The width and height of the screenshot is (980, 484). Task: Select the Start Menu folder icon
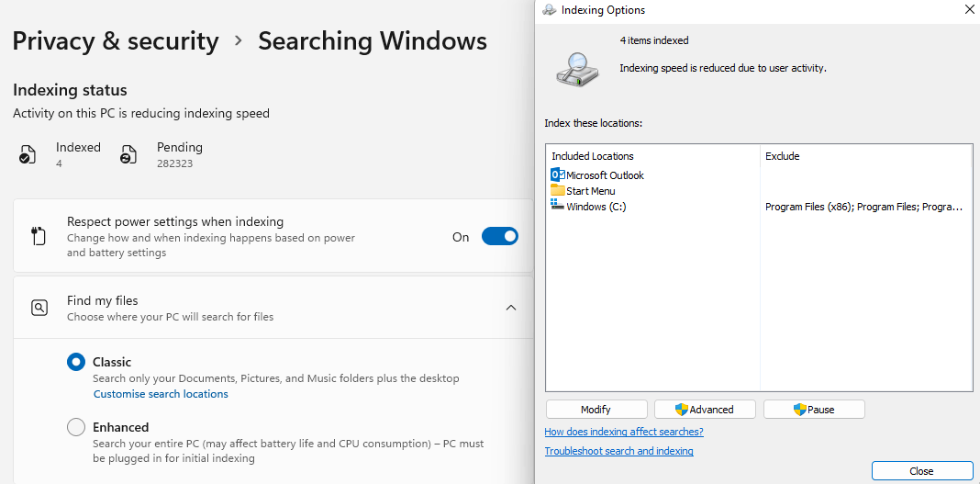coord(558,191)
